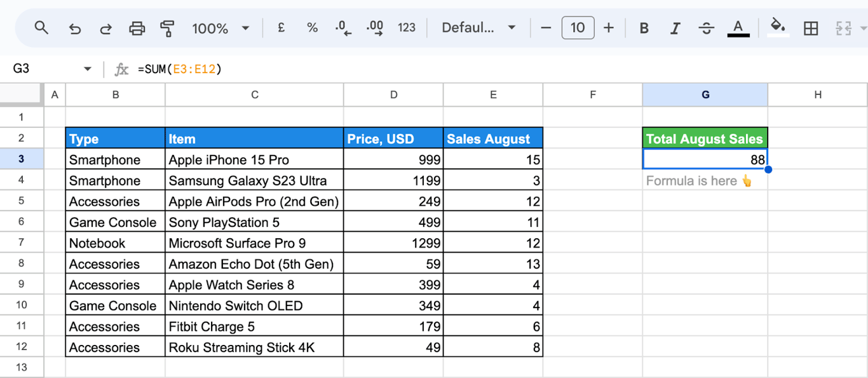Viewport: 868px width, 378px height.
Task: Open more number formats (123)
Action: click(x=407, y=27)
